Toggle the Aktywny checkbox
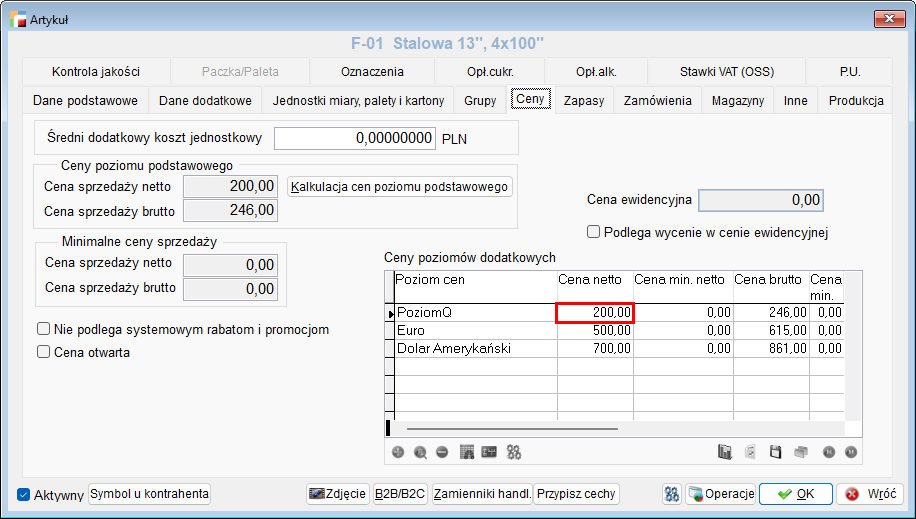 point(25,495)
